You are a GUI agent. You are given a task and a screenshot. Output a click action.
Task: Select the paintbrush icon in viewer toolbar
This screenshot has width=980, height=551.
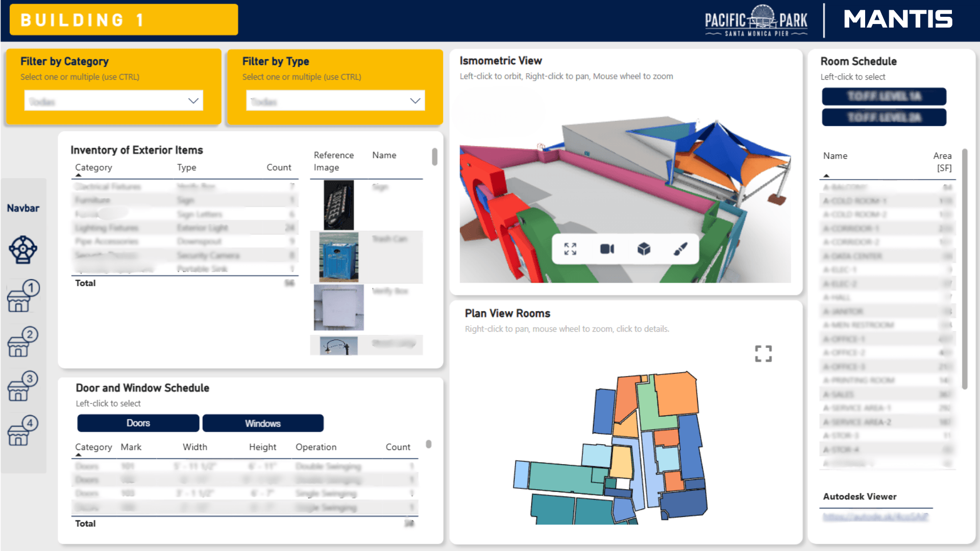680,249
